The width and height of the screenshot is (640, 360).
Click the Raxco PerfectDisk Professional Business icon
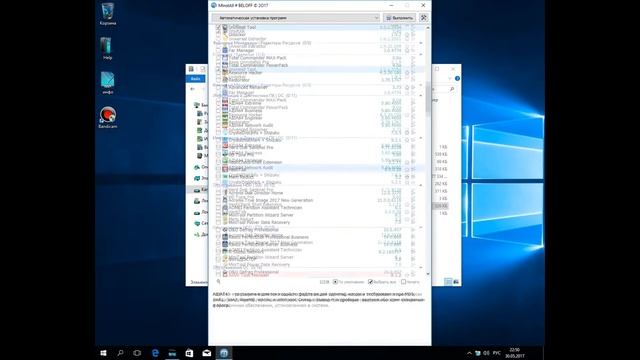pos(225,237)
